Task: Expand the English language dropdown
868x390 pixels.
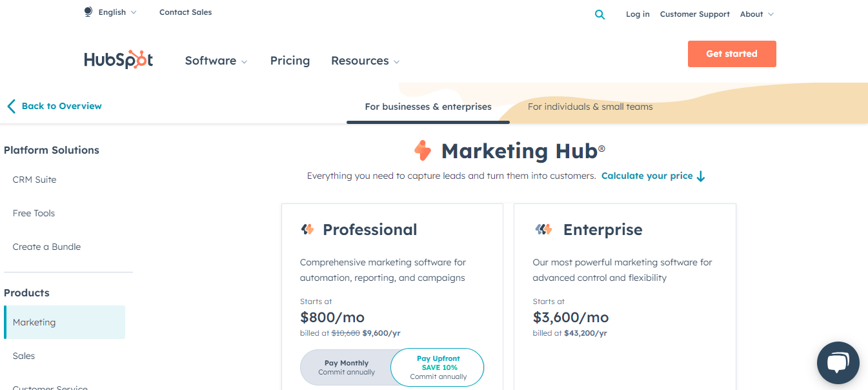Action: point(117,12)
